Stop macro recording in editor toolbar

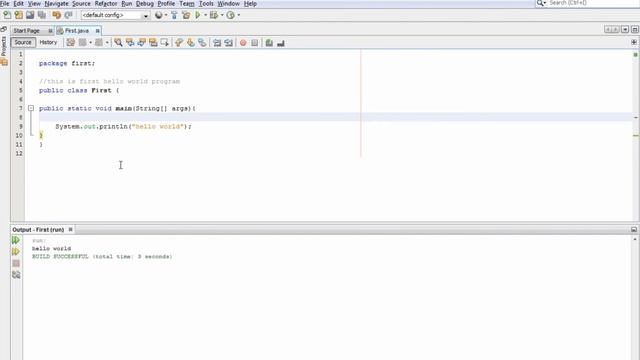point(255,42)
